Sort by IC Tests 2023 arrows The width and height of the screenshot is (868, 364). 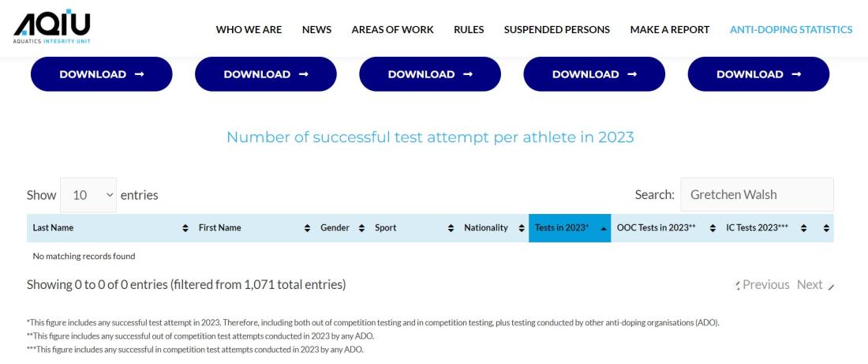click(803, 228)
